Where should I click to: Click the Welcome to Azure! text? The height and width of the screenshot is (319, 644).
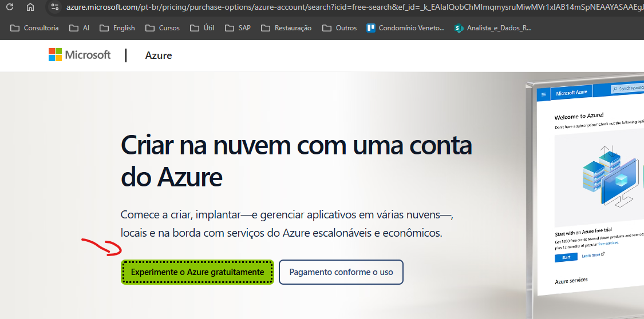click(x=579, y=117)
